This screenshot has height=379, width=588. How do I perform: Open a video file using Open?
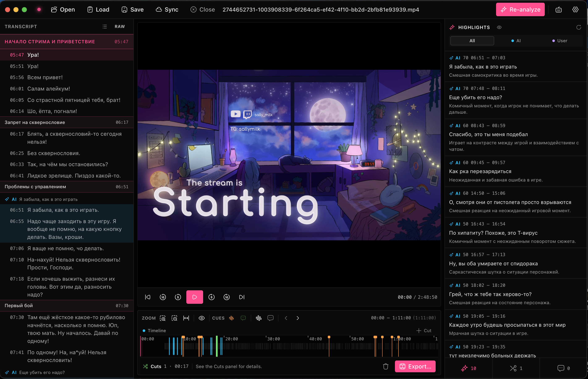[63, 10]
